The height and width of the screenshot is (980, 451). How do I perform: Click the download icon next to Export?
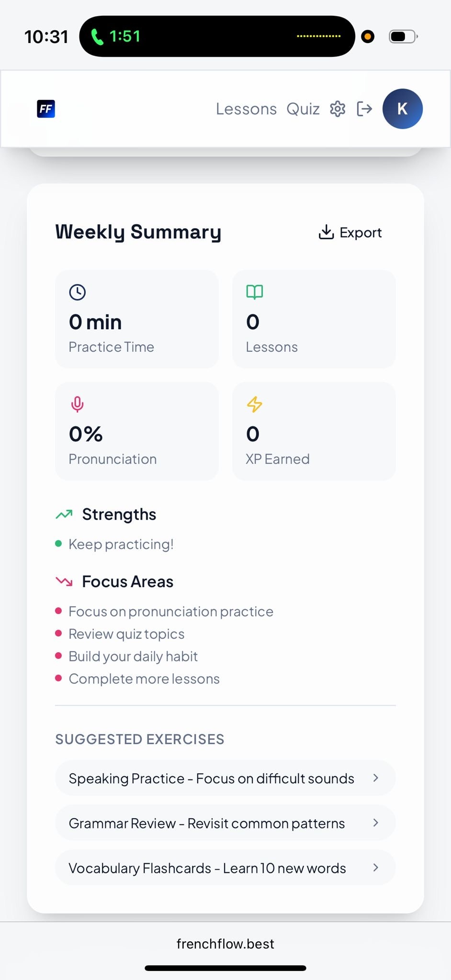(x=327, y=232)
